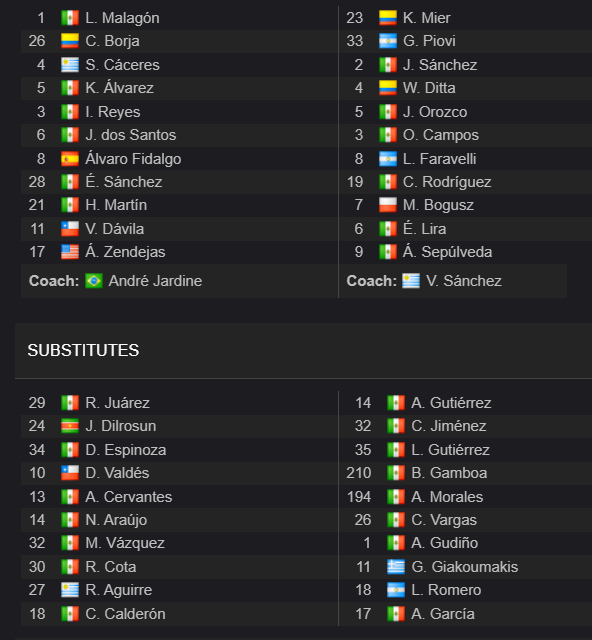Select substitute C. Calderón
Viewport: 592px width, 640px height.
coord(125,613)
